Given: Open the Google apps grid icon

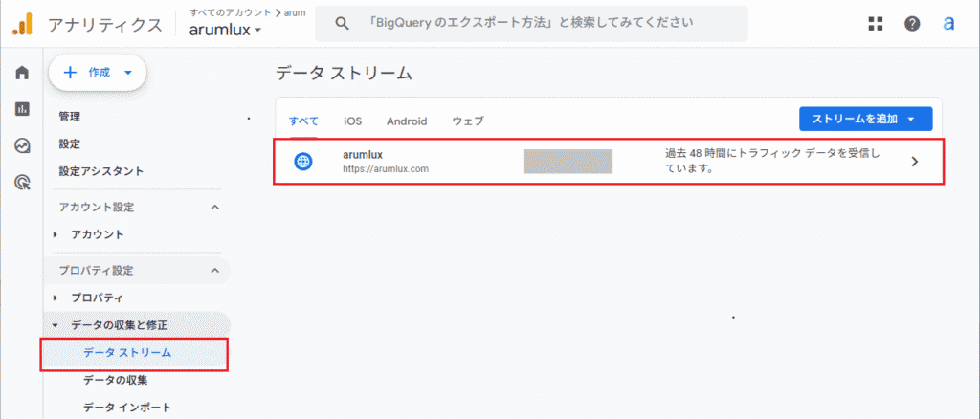Looking at the screenshot, I should click(x=877, y=24).
